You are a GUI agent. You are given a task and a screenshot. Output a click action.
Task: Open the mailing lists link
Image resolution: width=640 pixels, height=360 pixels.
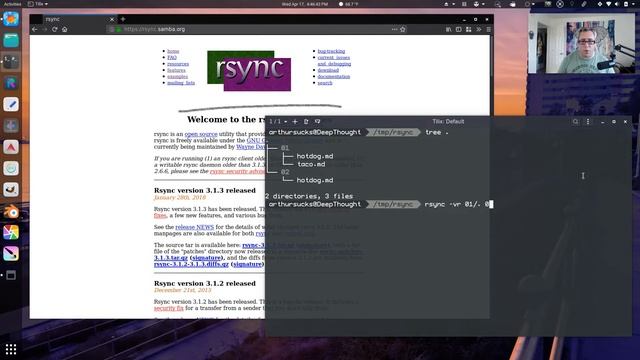point(181,83)
